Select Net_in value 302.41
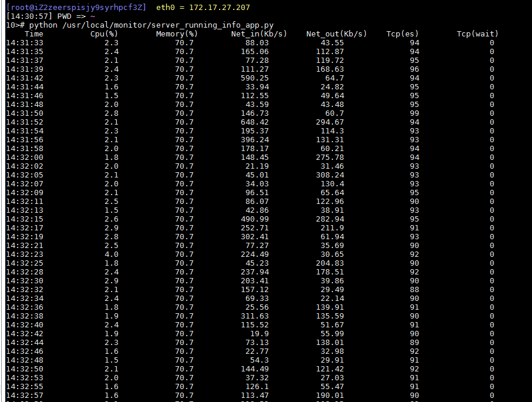 pyautogui.click(x=254, y=237)
